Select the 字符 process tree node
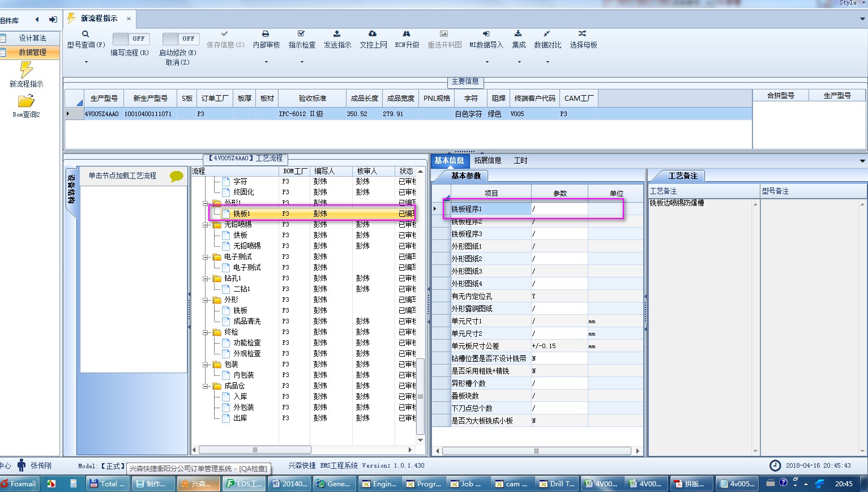The height and width of the screenshot is (492, 868). (x=240, y=182)
